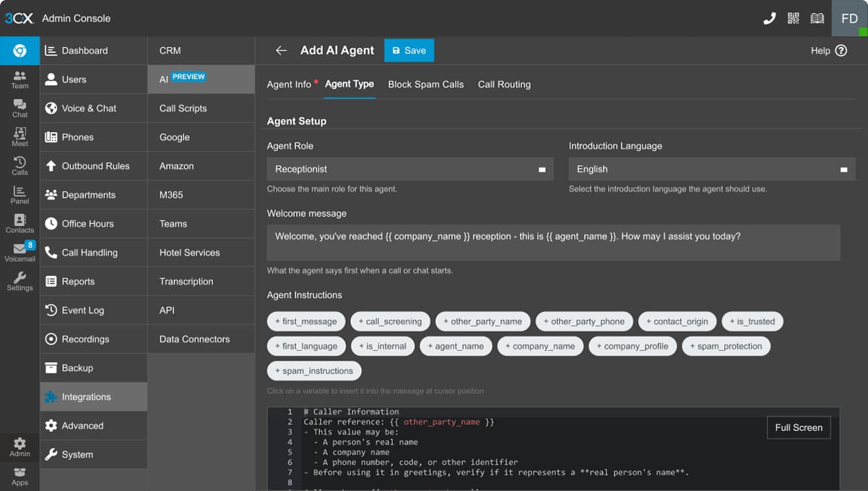Click the phone dialer icon in header
The image size is (868, 491).
(x=769, y=18)
